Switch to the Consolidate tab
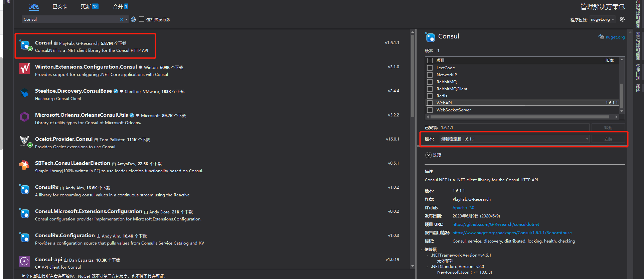The image size is (644, 279). pos(120,7)
